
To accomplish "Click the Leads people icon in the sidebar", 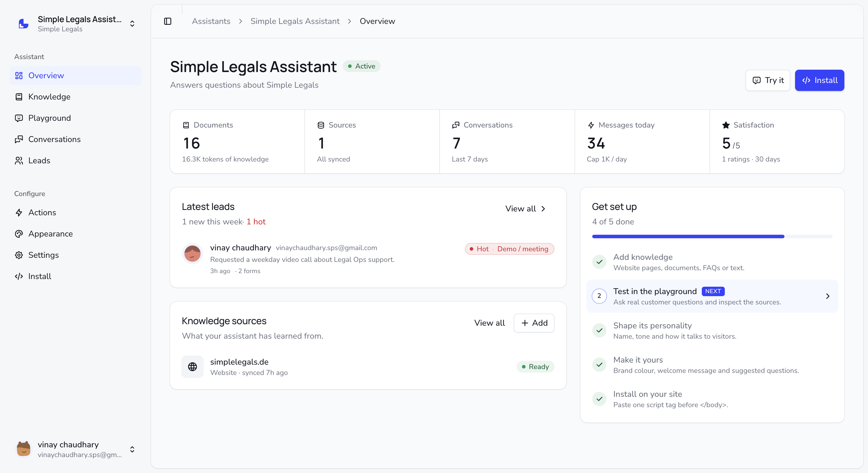I will click(19, 160).
